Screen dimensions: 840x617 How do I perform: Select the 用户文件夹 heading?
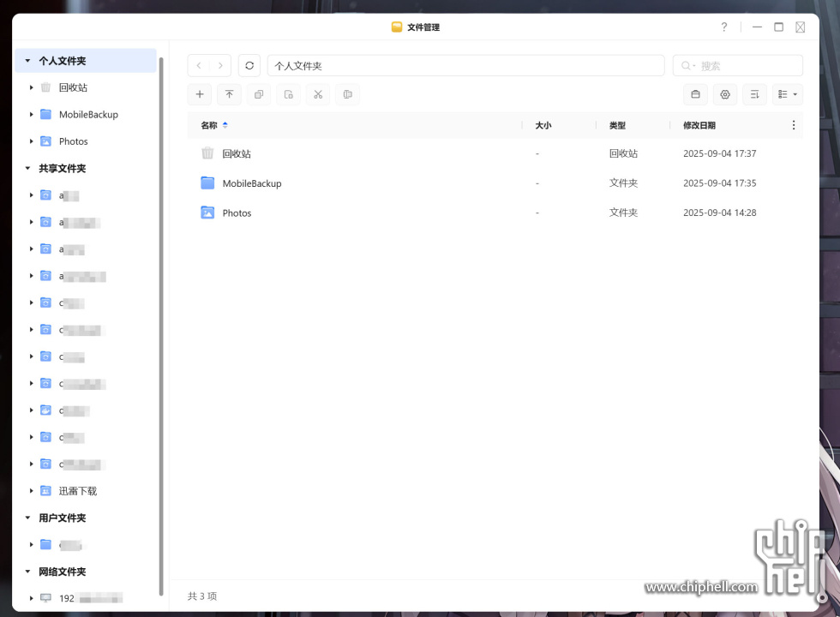62,518
